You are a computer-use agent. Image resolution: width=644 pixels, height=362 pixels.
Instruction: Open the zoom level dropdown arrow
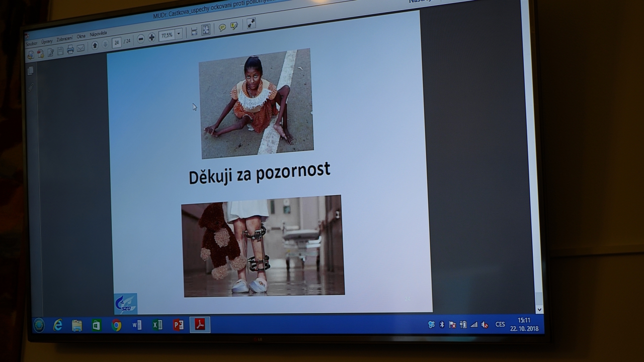tap(178, 34)
